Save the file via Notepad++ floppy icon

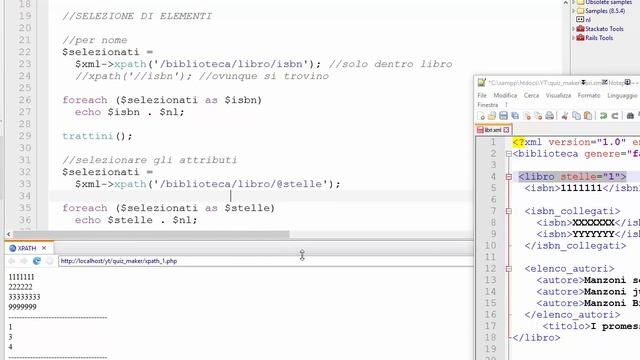coord(503,116)
